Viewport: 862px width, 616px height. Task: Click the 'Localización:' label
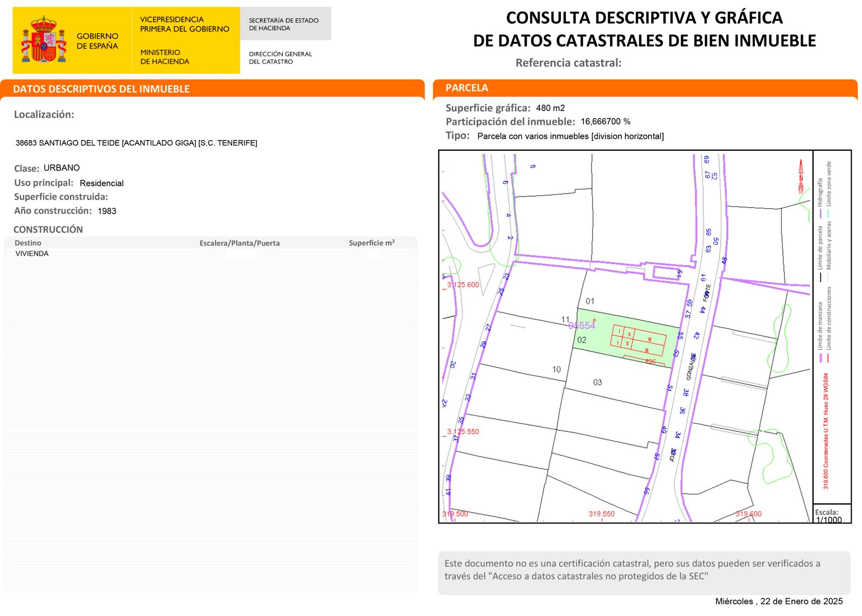[44, 114]
